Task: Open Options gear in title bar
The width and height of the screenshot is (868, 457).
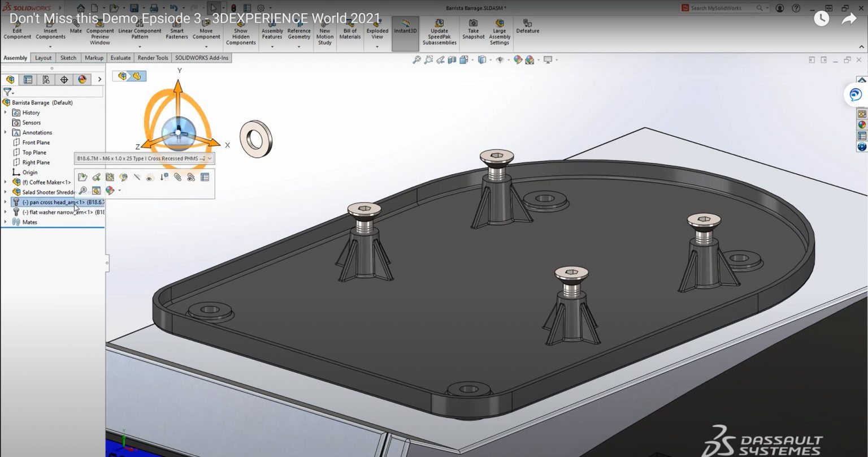Action: pos(261,8)
